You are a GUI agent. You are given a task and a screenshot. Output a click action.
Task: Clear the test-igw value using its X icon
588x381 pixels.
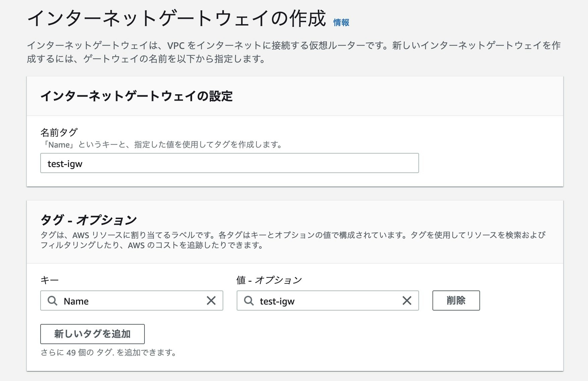[407, 301]
